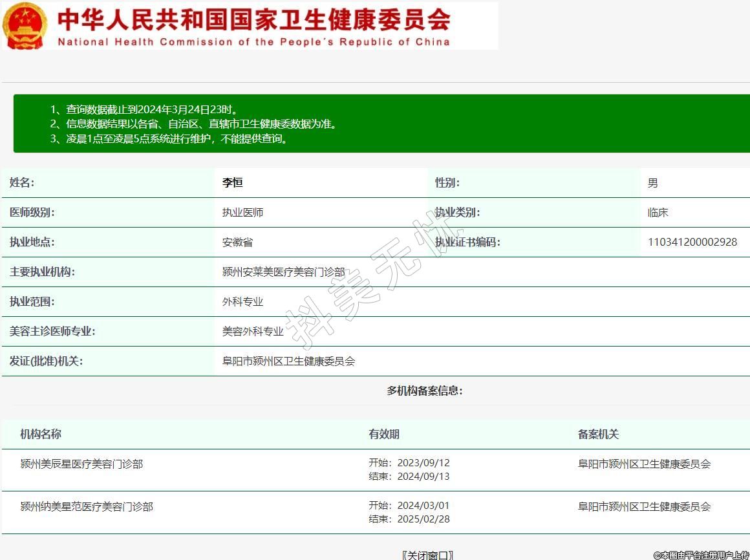
Task: Select the 颍州安莱美医疗美容门诊部 institution text
Action: (283, 272)
